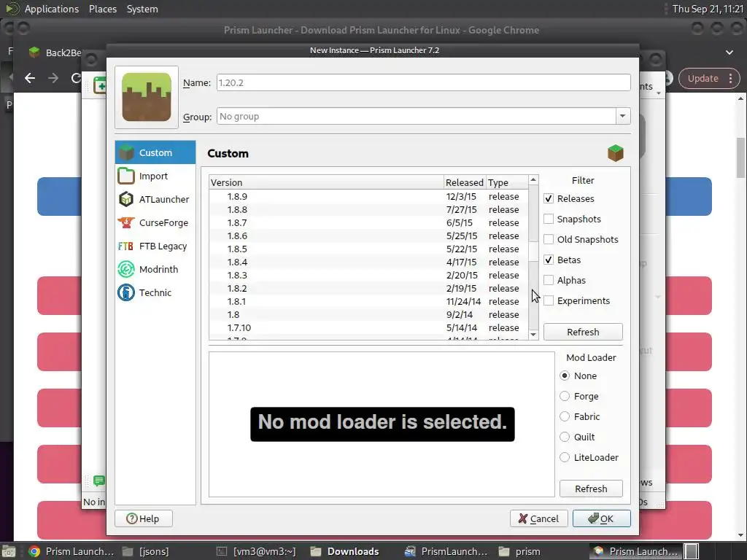Screen dimensions: 747x560
Task: Click the tab list chevron in Chrome
Action: (729, 52)
